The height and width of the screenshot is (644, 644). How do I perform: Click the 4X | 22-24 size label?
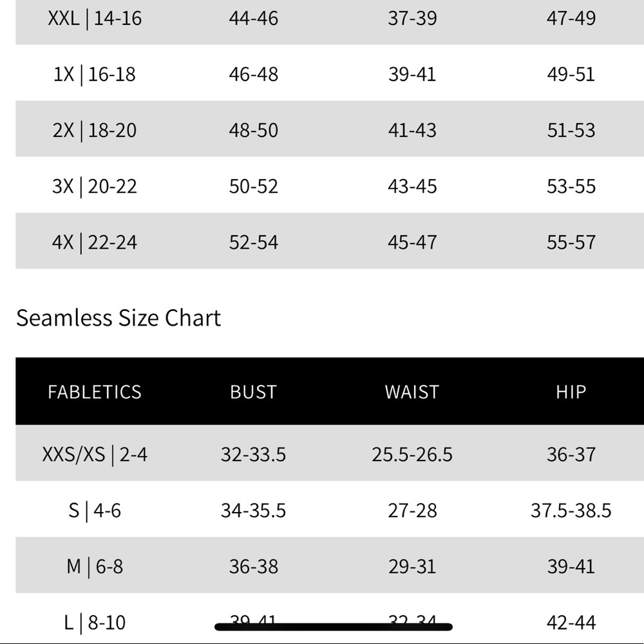click(95, 242)
